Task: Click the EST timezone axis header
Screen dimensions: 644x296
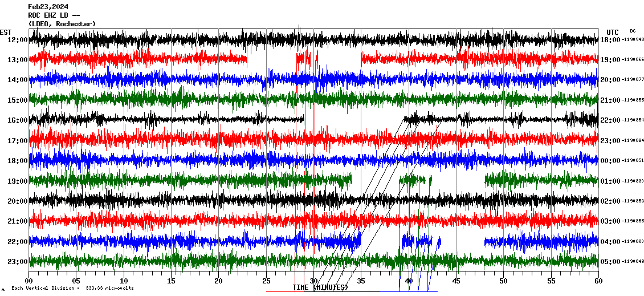Action: [5, 32]
